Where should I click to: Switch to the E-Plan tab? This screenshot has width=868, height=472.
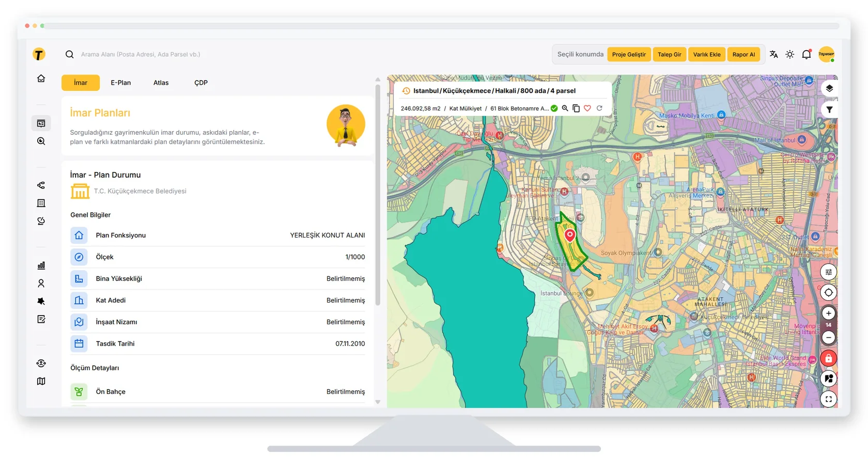121,83
